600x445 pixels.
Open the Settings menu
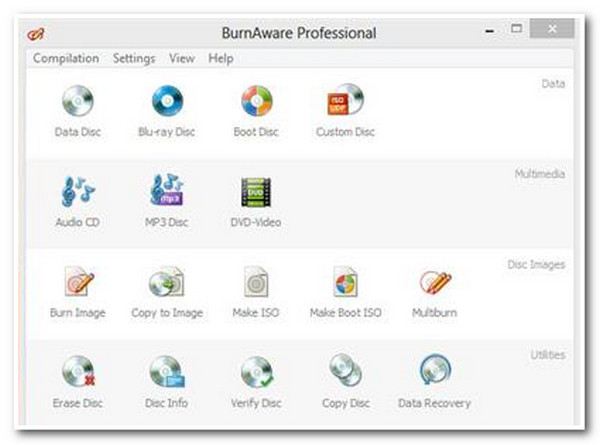pos(134,59)
